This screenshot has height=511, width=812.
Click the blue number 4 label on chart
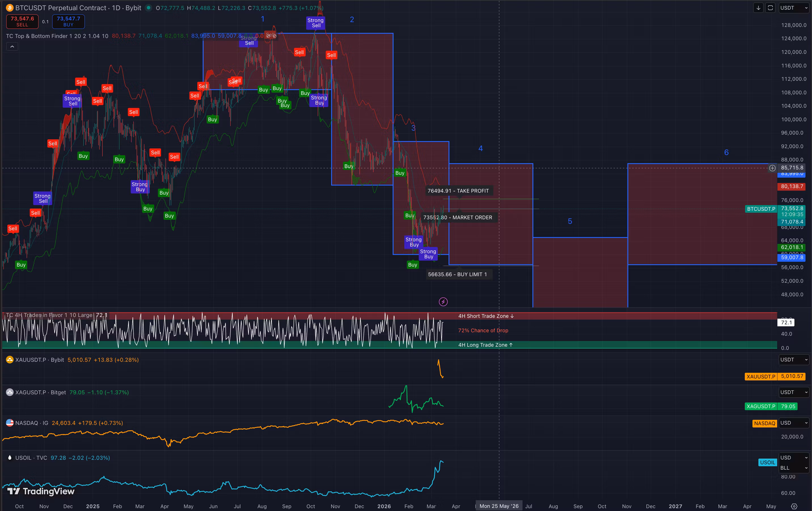click(481, 148)
